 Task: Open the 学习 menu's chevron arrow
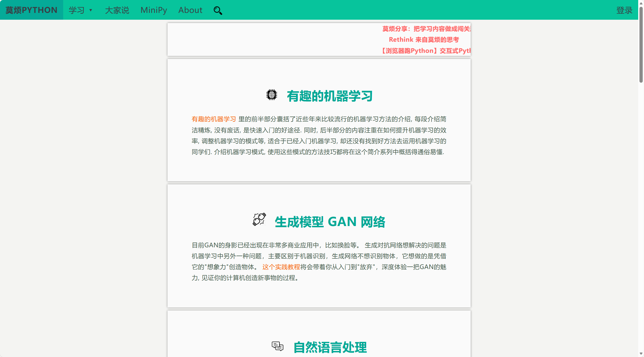[x=91, y=11]
